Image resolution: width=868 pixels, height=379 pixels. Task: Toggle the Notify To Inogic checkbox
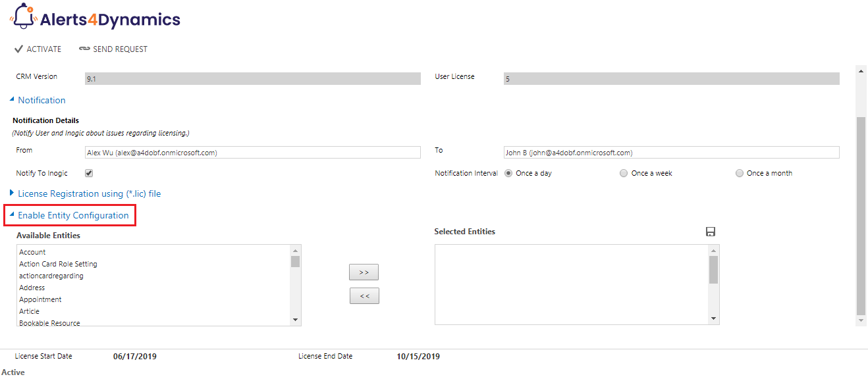(89, 174)
